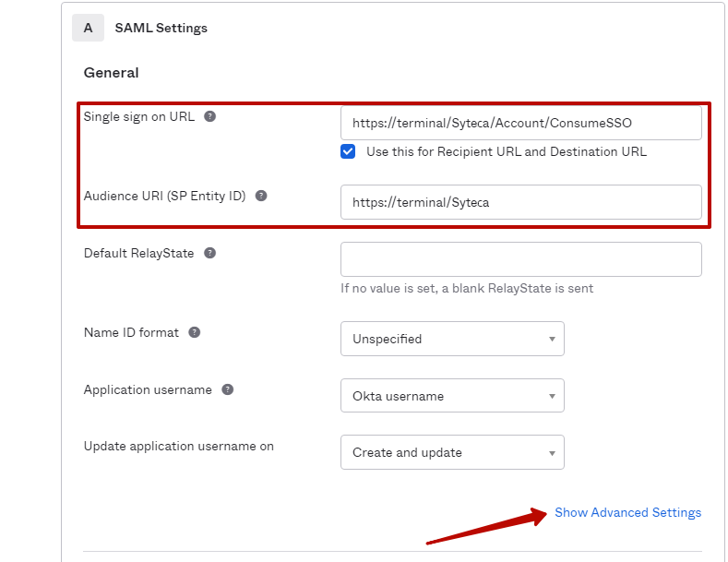This screenshot has width=728, height=562.
Task: Click help icon beside Single sign on URL
Action: (210, 116)
